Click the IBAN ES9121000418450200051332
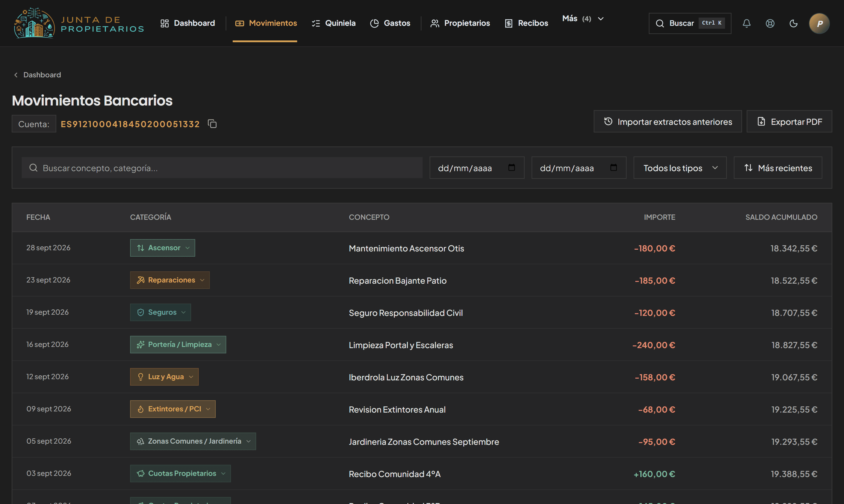844x504 pixels. click(x=130, y=124)
